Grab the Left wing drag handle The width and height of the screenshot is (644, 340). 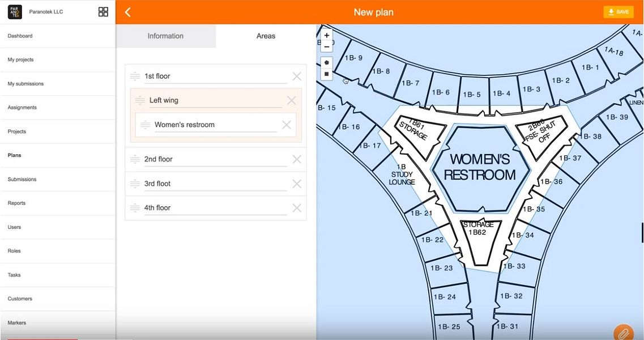[x=140, y=100]
